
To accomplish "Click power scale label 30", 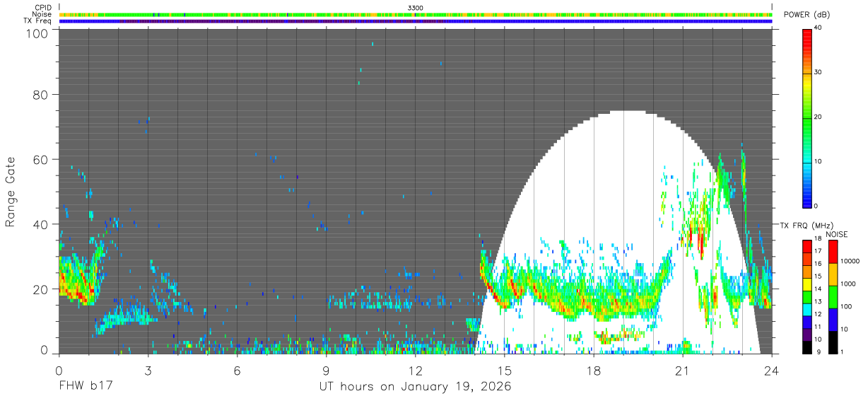I will point(817,73).
